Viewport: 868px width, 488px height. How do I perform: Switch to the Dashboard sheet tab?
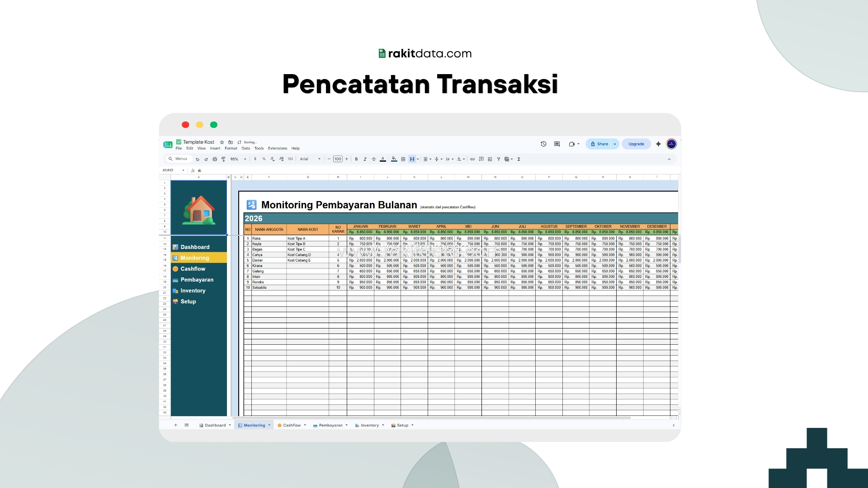215,425
